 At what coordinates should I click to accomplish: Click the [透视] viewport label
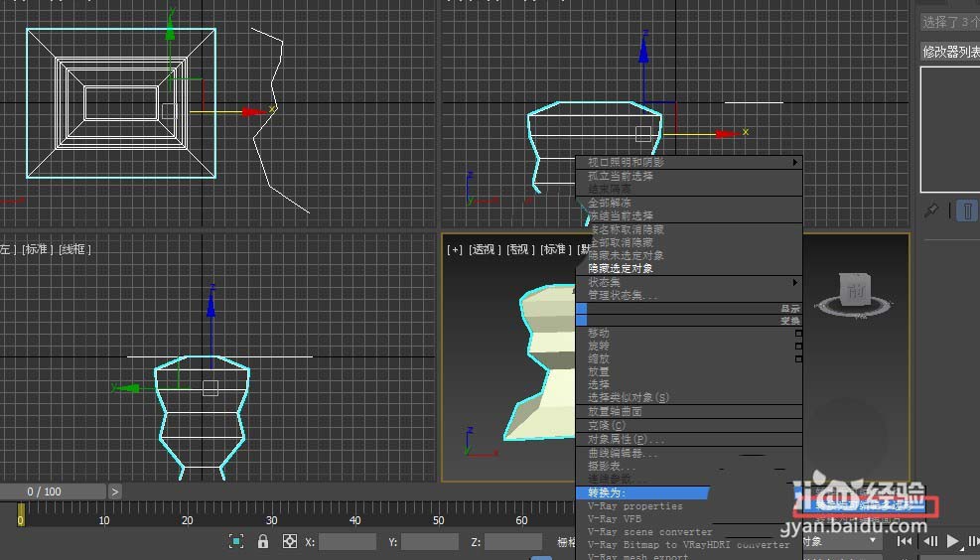[484, 250]
